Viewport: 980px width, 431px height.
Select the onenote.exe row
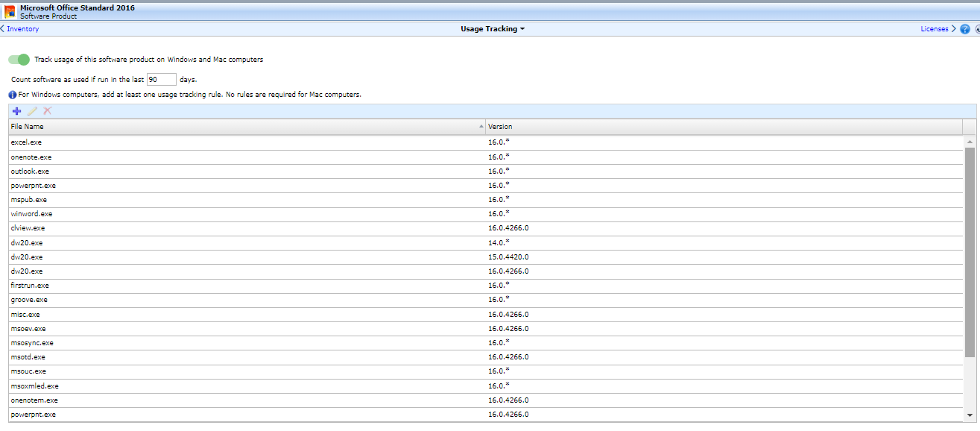[485, 157]
